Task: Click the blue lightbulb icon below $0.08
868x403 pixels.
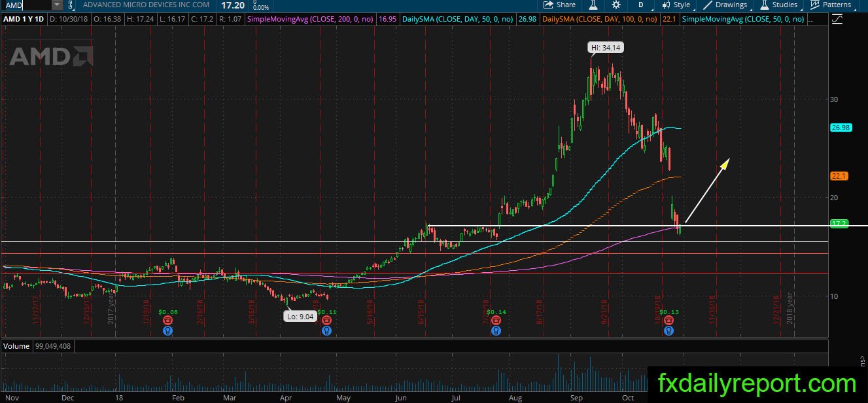Action: click(x=167, y=331)
